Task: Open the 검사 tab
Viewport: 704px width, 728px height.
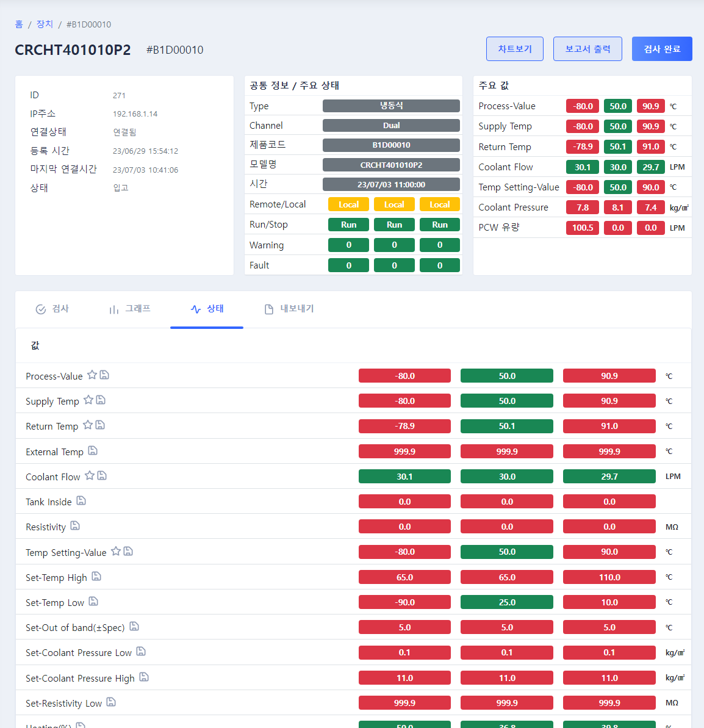Action: tap(52, 309)
